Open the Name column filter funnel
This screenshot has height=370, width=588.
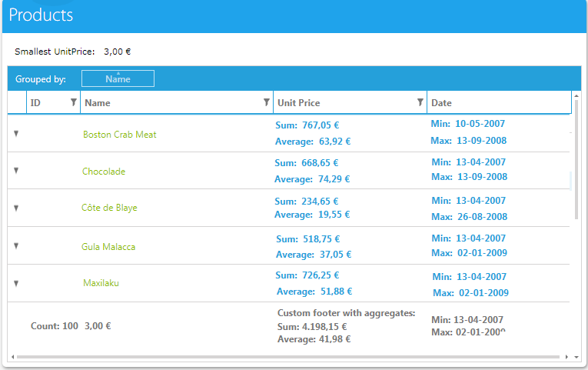[x=266, y=102]
